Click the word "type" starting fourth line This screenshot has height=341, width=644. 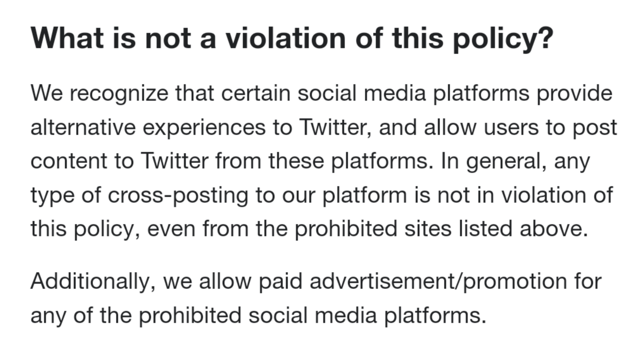(53, 196)
